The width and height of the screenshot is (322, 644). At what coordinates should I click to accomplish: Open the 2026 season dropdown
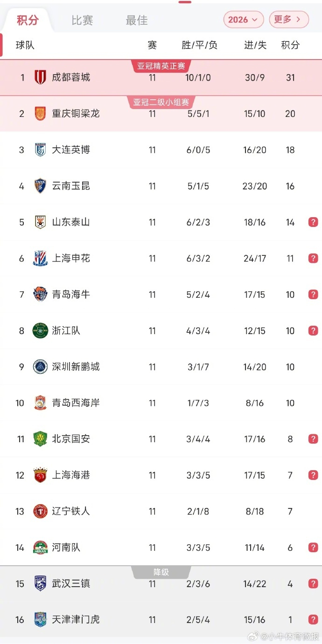[x=244, y=20]
